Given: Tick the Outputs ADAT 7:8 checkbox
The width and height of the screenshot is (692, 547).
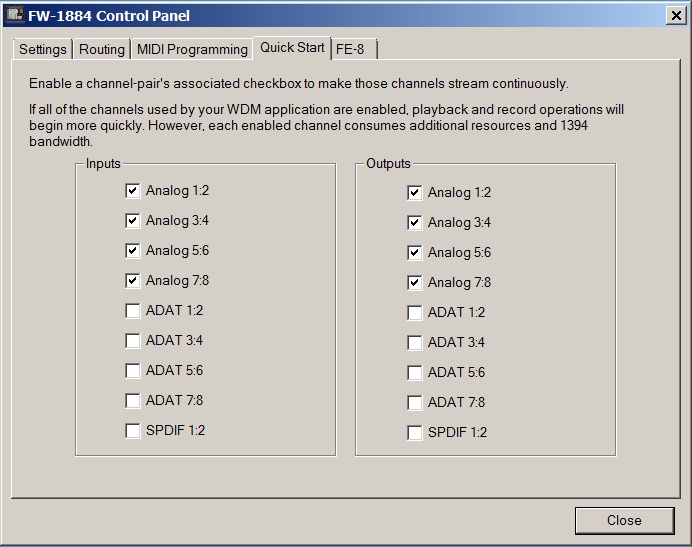Looking at the screenshot, I should (414, 403).
